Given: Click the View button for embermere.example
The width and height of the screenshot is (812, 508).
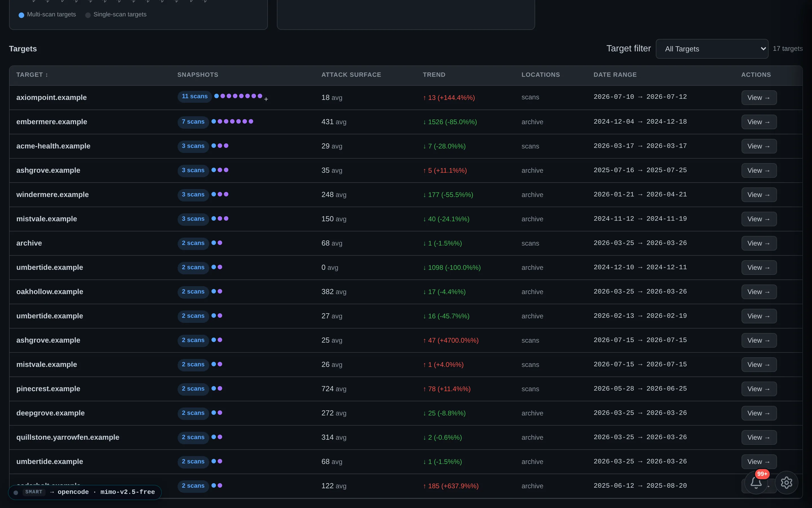Looking at the screenshot, I should [x=759, y=122].
